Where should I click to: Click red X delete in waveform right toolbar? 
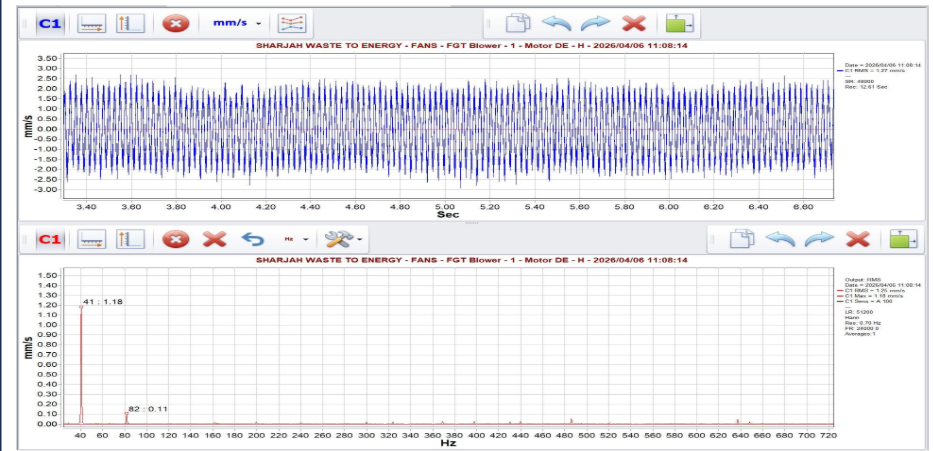point(634,24)
